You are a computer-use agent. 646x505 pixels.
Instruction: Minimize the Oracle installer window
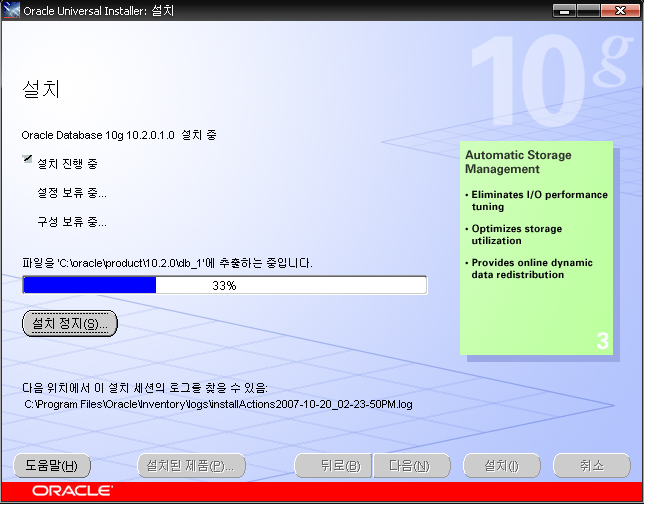(565, 11)
